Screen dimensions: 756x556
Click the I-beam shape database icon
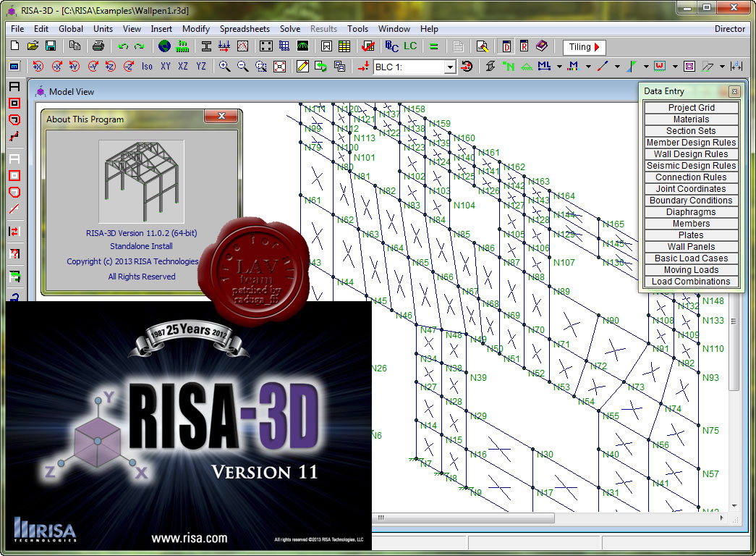click(206, 46)
